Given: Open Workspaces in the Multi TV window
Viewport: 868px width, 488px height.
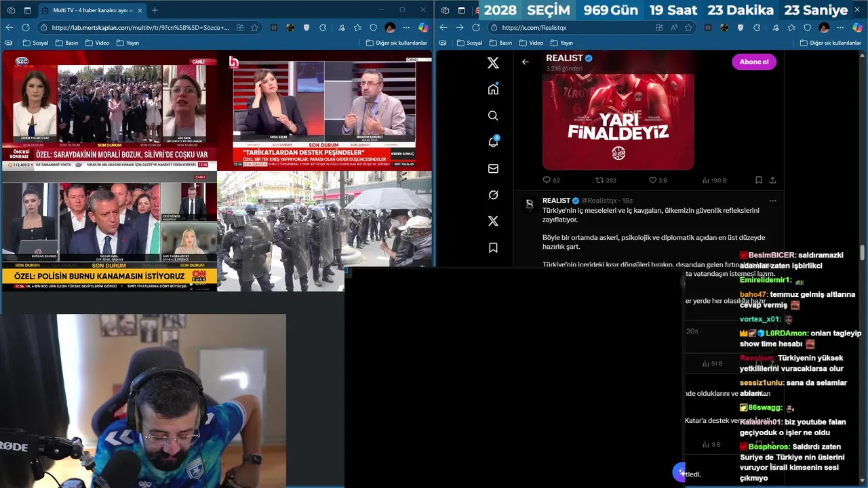Looking at the screenshot, I should click(11, 10).
